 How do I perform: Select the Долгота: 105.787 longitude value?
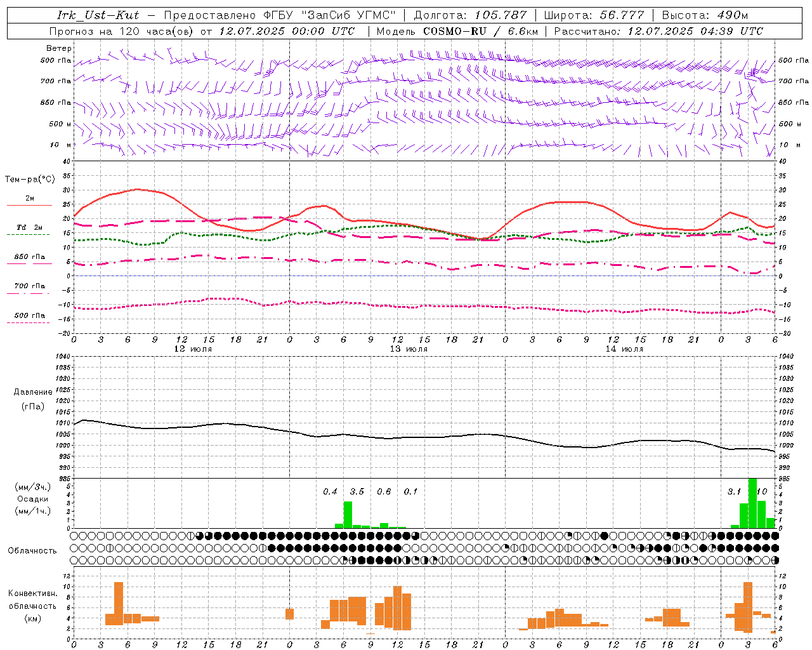coord(470,15)
